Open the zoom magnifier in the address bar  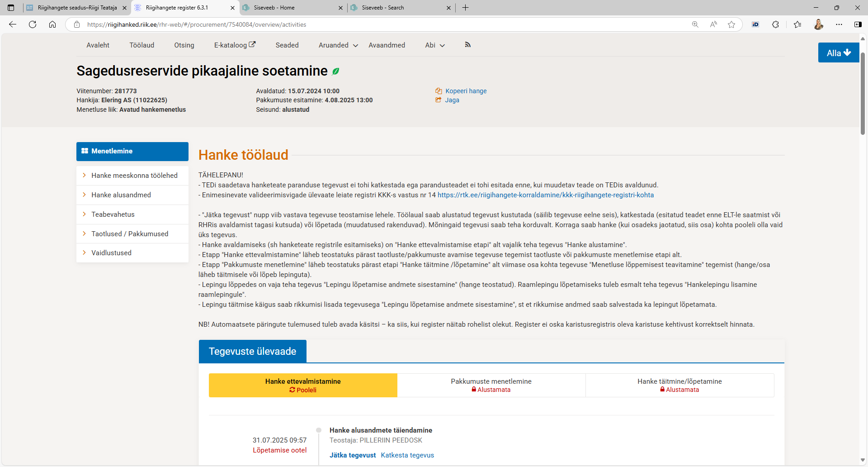[x=695, y=24]
